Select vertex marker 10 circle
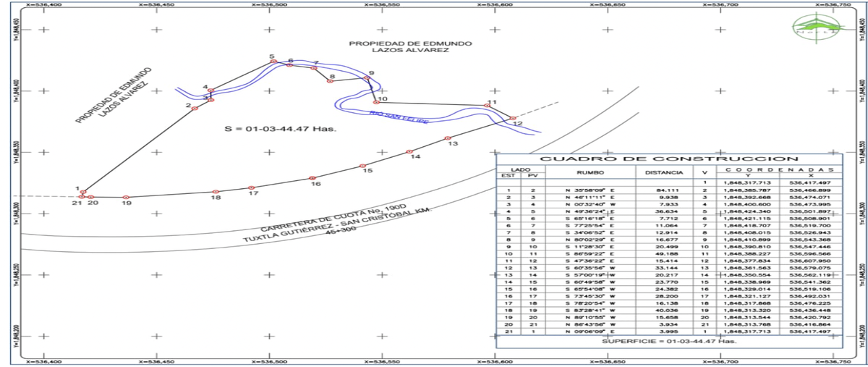 [376, 103]
